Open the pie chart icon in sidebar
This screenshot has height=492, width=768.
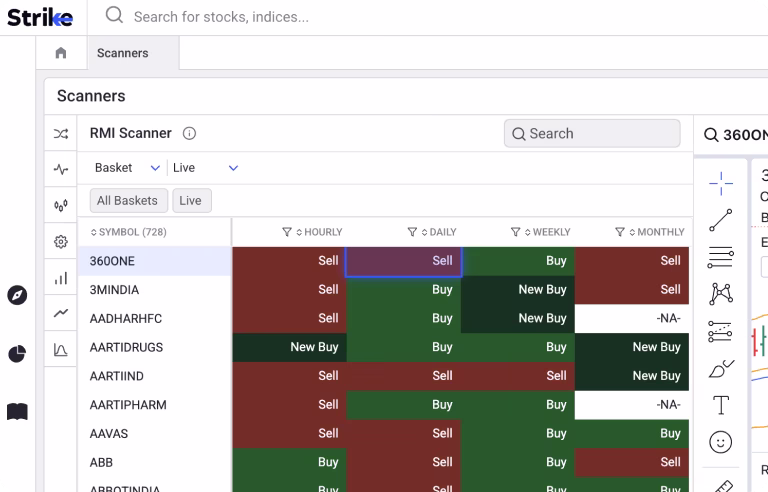pyautogui.click(x=17, y=354)
